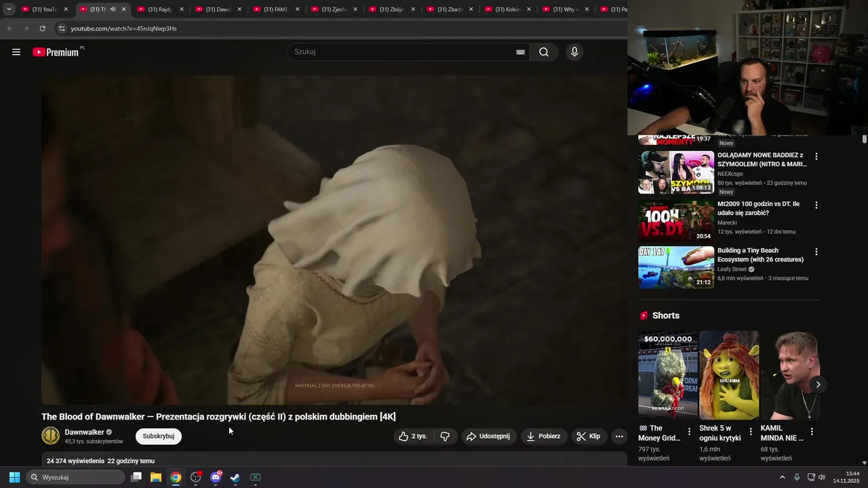The height and width of the screenshot is (488, 868).
Task: Open Discord from the taskbar
Action: [x=216, y=477]
